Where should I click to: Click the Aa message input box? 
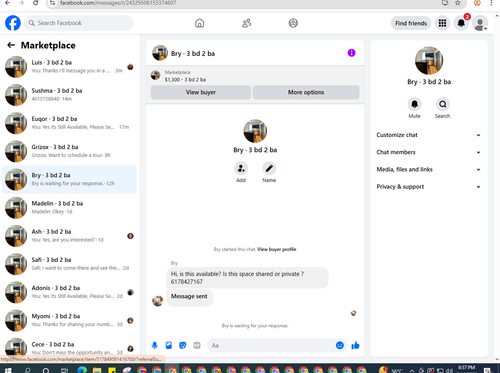[x=271, y=345]
